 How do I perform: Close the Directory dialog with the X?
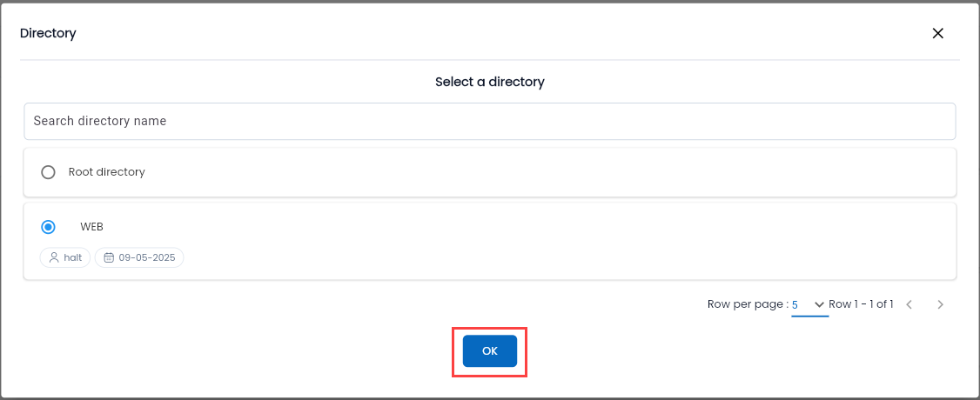pyautogui.click(x=937, y=34)
